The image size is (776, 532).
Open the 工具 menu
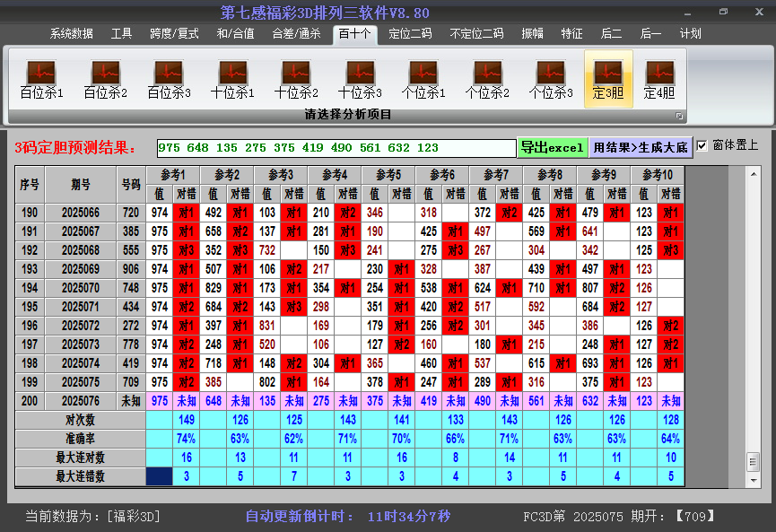[x=121, y=34]
